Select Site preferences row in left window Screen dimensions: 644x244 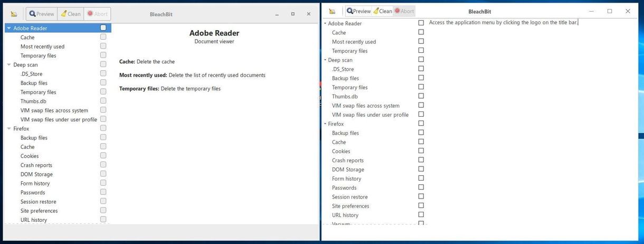[x=39, y=211]
